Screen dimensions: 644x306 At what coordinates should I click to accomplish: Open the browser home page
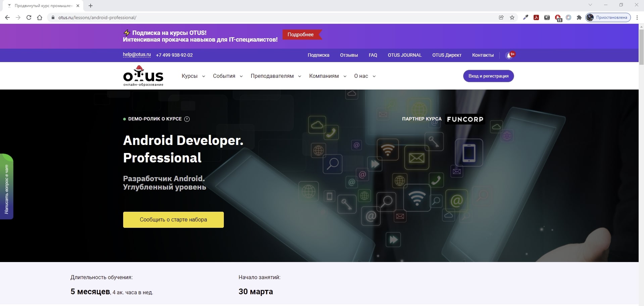tap(40, 17)
